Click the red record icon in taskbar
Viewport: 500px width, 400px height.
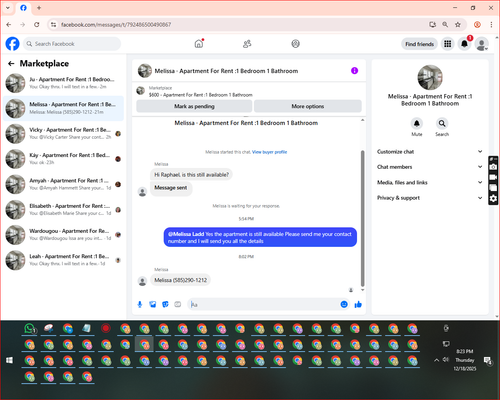(106, 328)
